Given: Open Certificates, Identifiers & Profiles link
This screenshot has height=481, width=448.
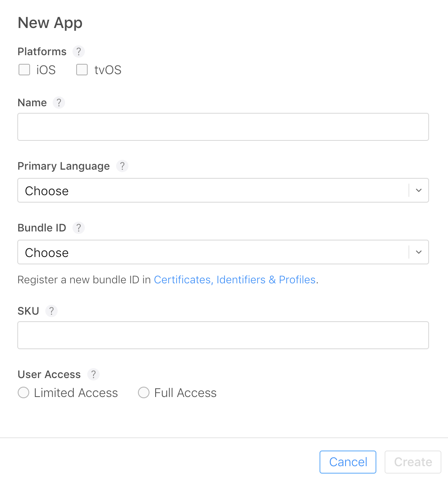Looking at the screenshot, I should click(235, 280).
